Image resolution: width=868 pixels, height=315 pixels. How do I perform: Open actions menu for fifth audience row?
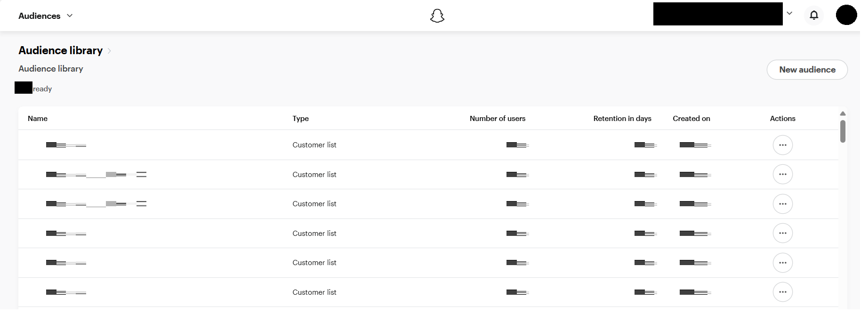click(782, 263)
